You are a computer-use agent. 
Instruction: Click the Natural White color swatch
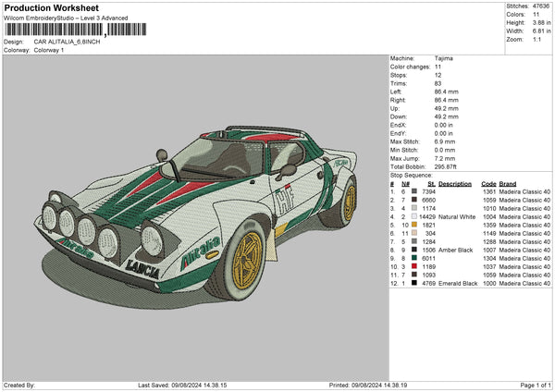click(414, 216)
